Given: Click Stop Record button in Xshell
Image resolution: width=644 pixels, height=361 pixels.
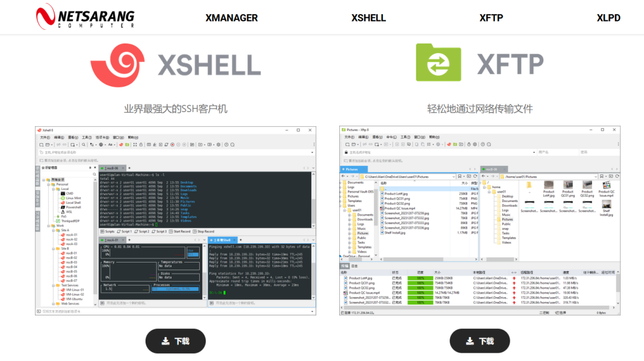Looking at the screenshot, I should tap(204, 232).
